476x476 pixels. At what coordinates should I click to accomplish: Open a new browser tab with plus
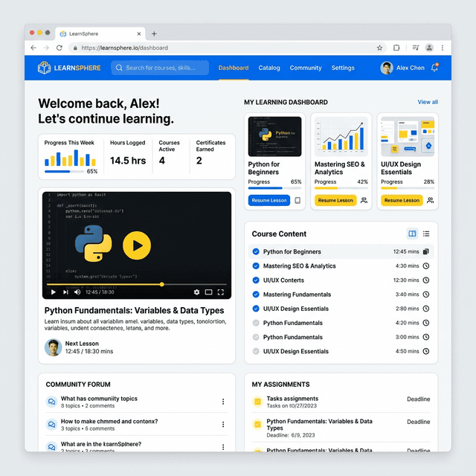point(154,33)
